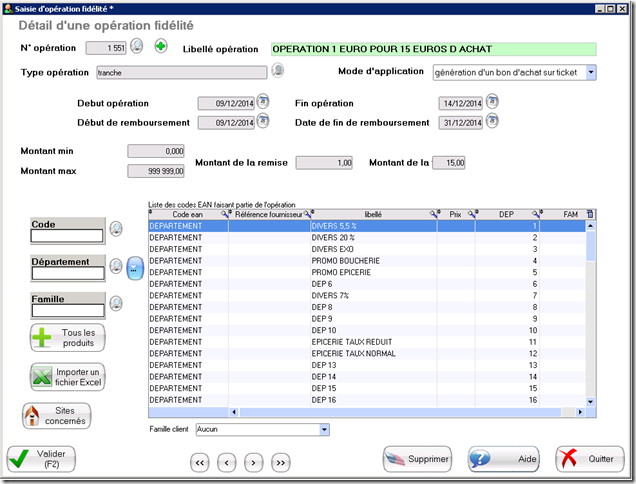Click the down arrow of the list's vertical scrollbar

(x=590, y=400)
